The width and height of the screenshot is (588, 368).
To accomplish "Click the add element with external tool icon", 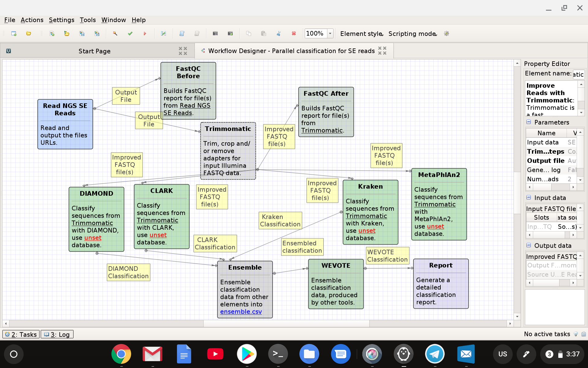I will (230, 33).
